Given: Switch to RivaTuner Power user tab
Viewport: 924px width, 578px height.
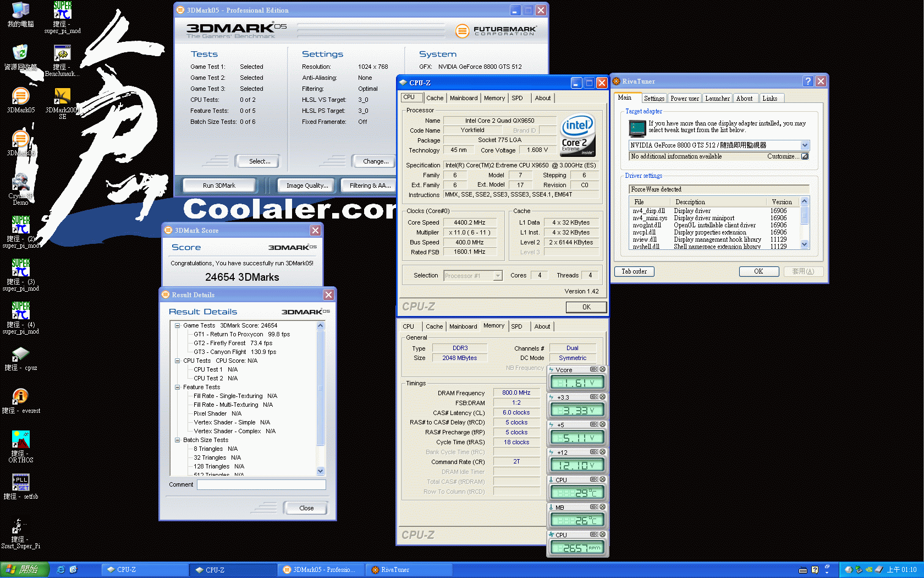Looking at the screenshot, I should 685,99.
